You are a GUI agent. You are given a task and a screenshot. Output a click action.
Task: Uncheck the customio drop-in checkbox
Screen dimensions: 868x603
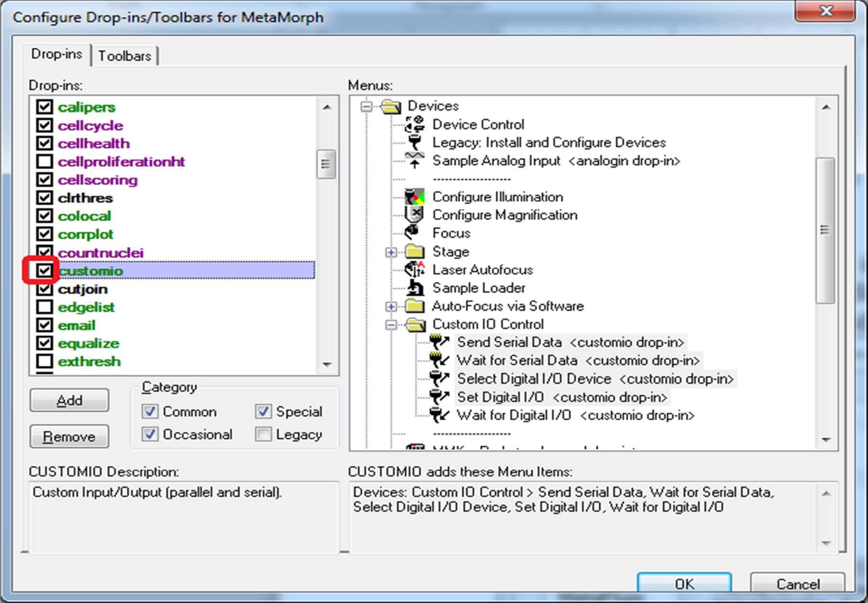click(x=44, y=271)
